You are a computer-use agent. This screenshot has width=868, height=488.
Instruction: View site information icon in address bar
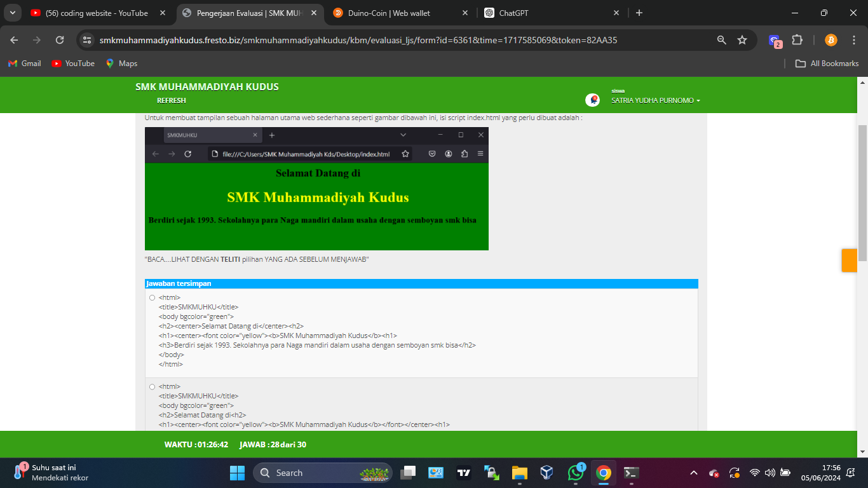point(87,40)
